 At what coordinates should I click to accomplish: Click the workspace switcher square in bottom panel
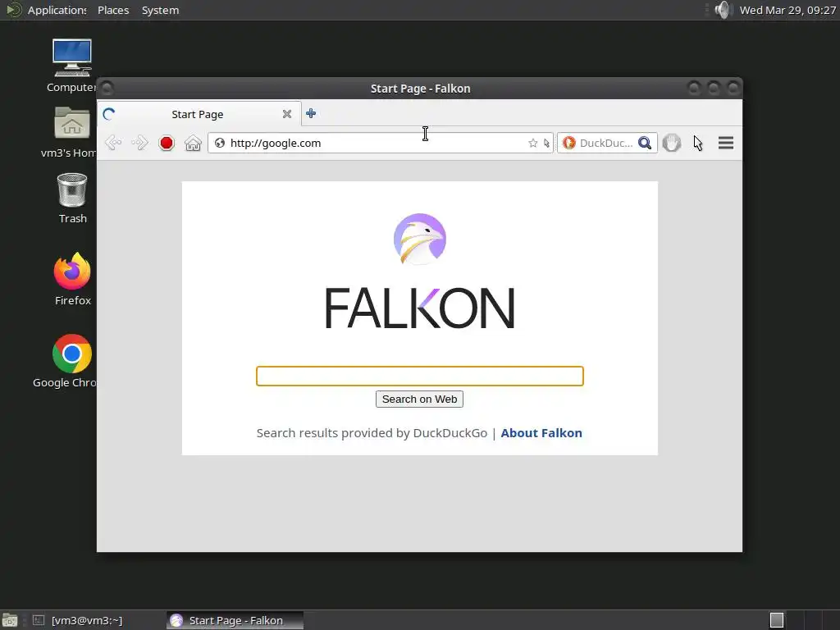(x=777, y=620)
